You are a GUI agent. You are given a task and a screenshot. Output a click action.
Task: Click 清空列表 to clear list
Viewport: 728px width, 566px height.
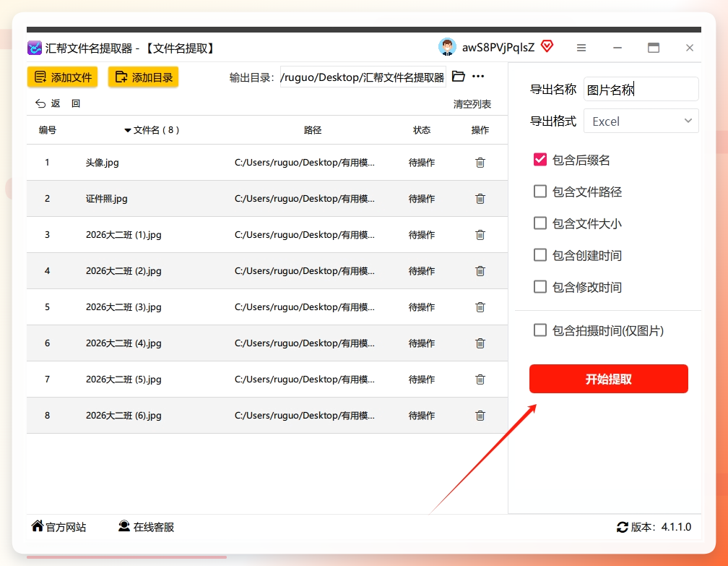pyautogui.click(x=472, y=104)
